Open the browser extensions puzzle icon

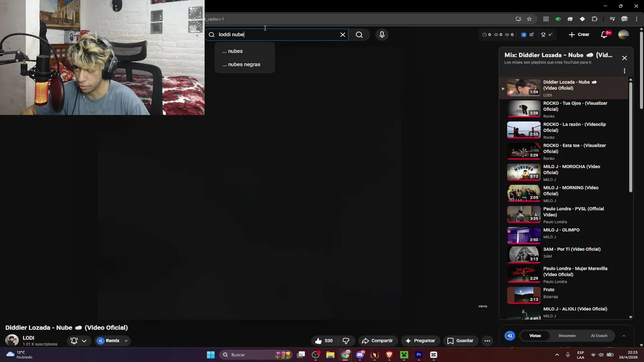pos(594,19)
